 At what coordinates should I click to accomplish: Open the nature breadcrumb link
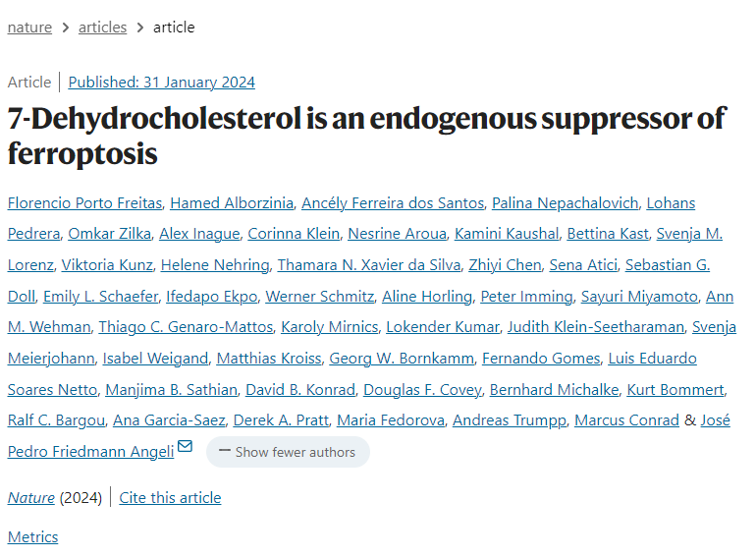(x=29, y=28)
